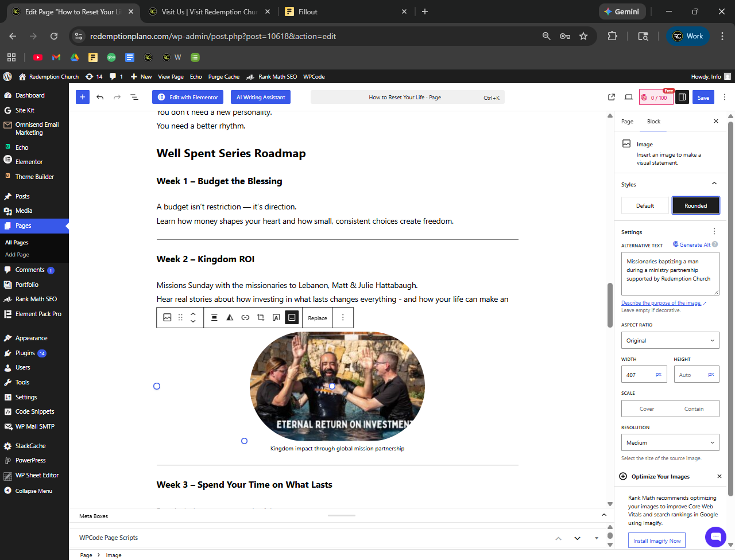
Task: Click the add text over image icon
Action: (276, 317)
